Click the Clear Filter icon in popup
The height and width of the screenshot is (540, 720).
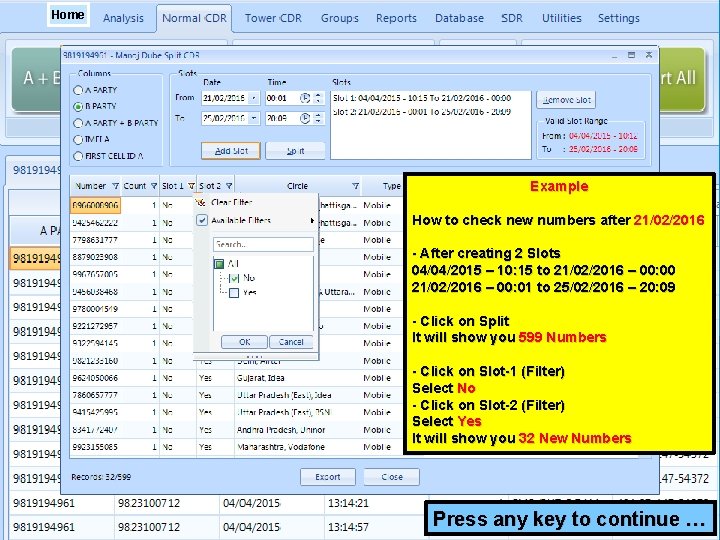(201, 202)
